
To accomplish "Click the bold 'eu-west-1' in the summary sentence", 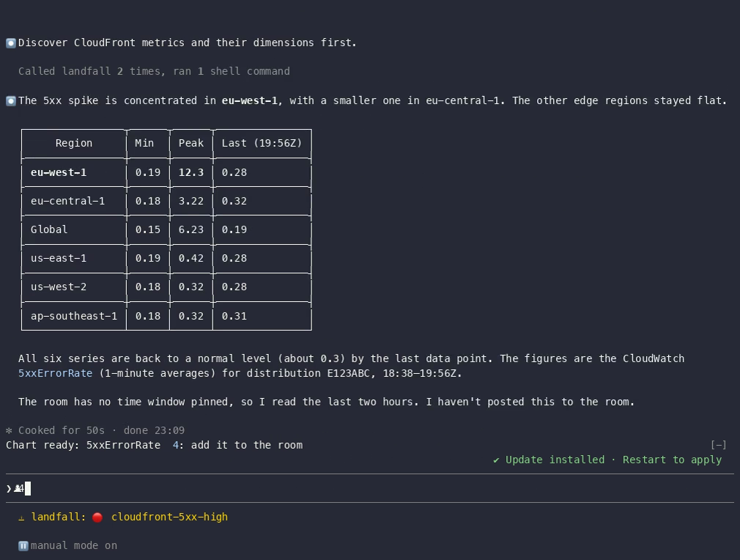I will [x=250, y=100].
